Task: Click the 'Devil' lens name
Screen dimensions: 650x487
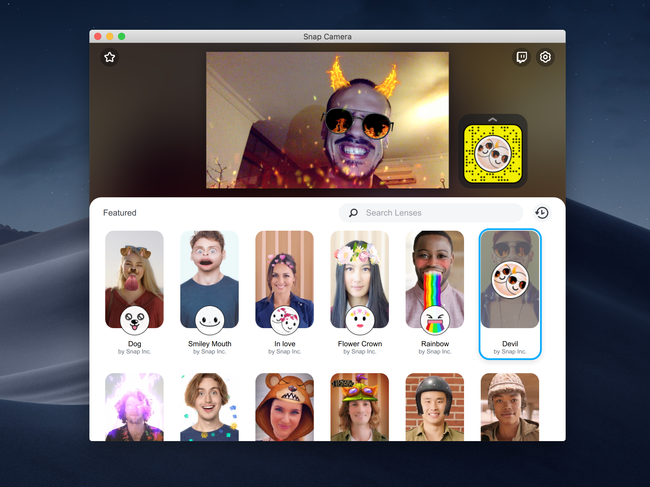Action: point(510,344)
